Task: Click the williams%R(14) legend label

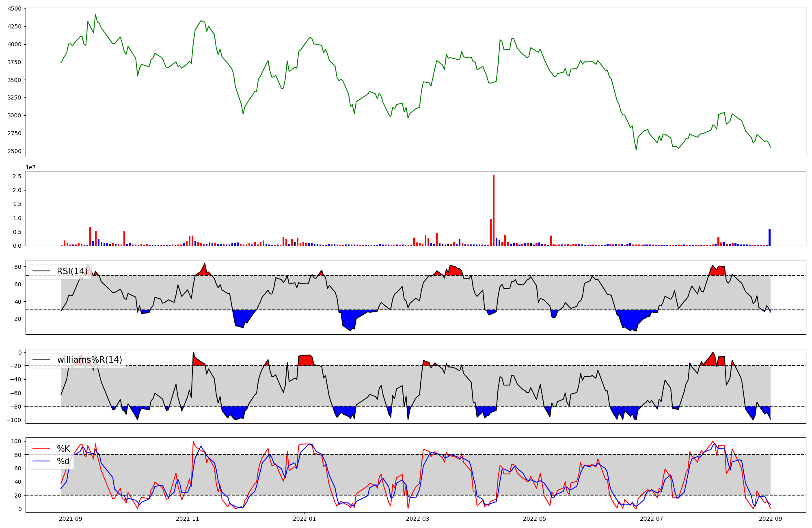Action: (89, 360)
